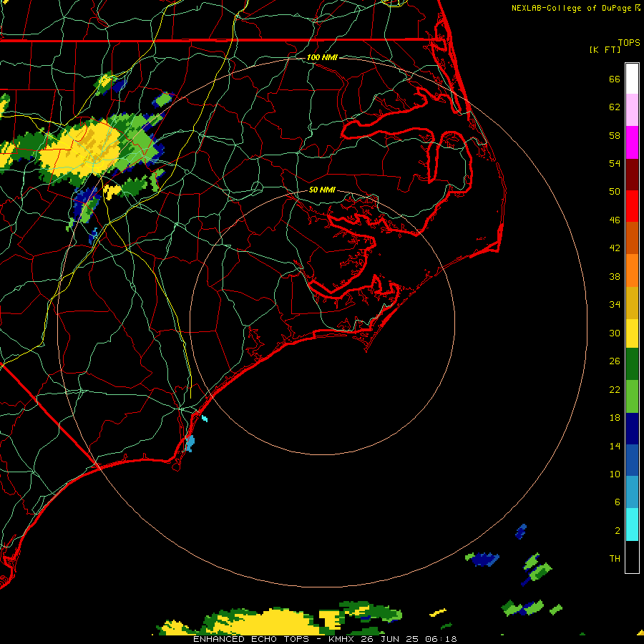Click the magenta 58 K FT legend swatch
Screen dimensions: 644x644
tap(632, 142)
